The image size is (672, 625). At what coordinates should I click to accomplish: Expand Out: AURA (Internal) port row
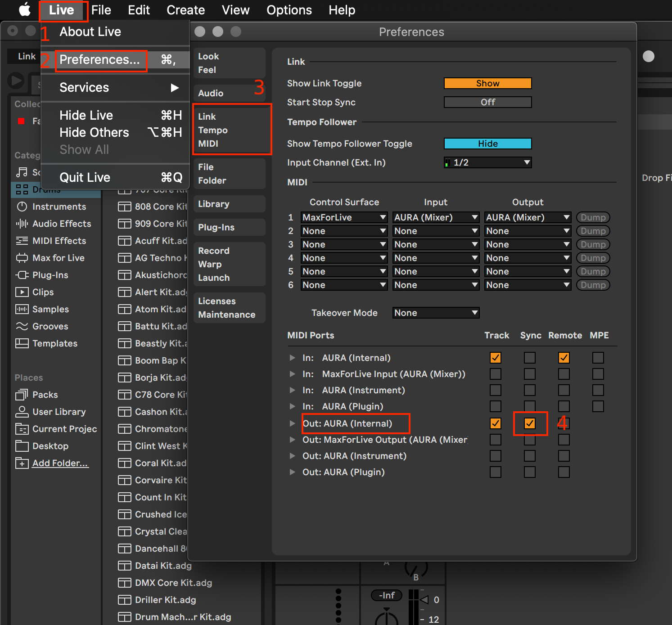tap(293, 423)
